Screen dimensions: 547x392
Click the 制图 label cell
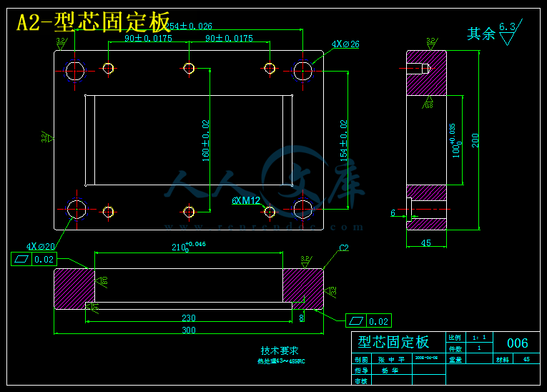tap(361, 360)
